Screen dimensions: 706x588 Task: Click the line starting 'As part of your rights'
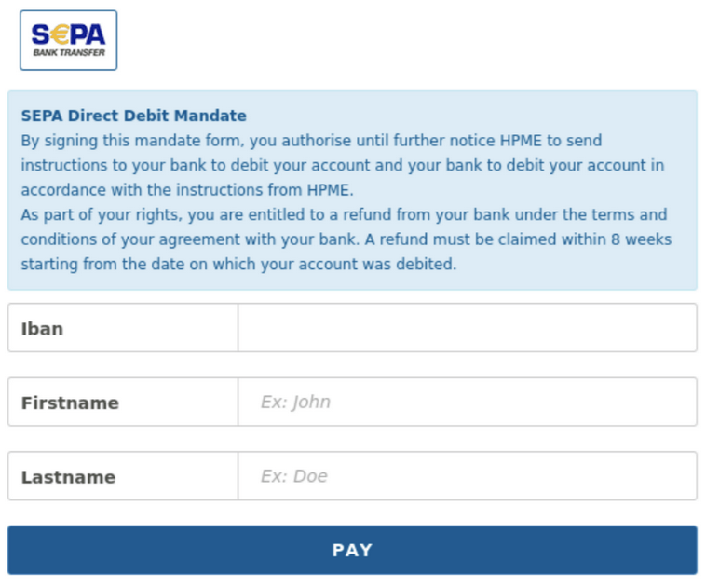[x=344, y=215]
